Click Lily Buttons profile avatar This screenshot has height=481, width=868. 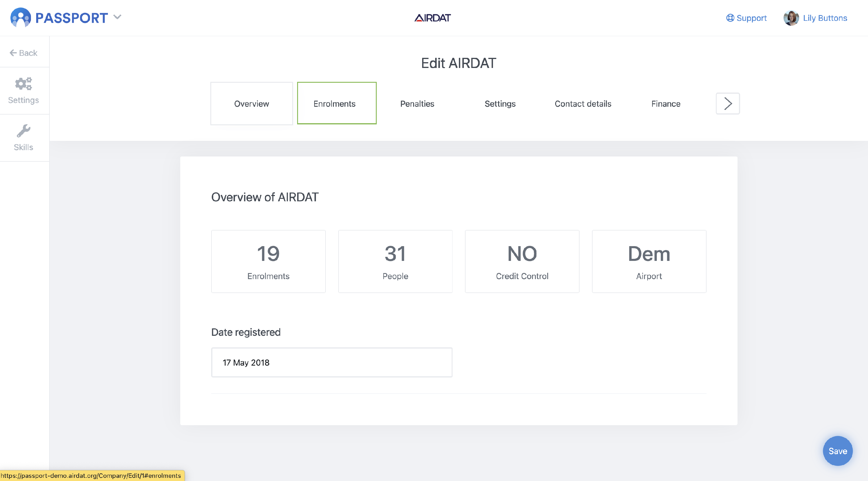(791, 18)
